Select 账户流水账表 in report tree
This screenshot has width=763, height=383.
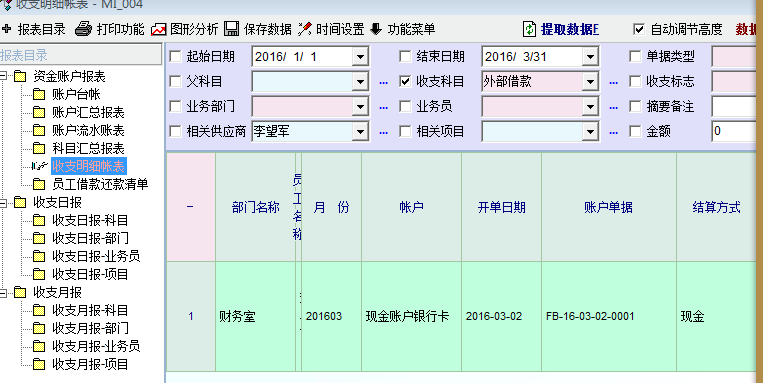[88, 130]
